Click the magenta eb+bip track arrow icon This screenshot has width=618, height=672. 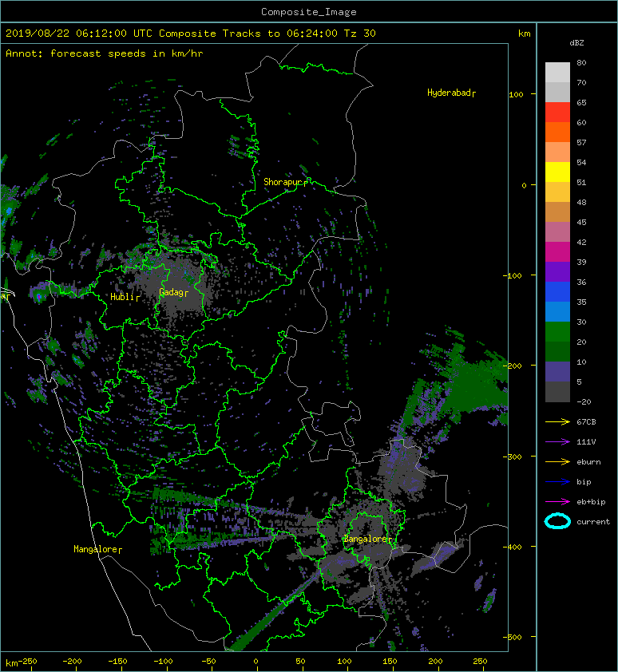pyautogui.click(x=557, y=502)
